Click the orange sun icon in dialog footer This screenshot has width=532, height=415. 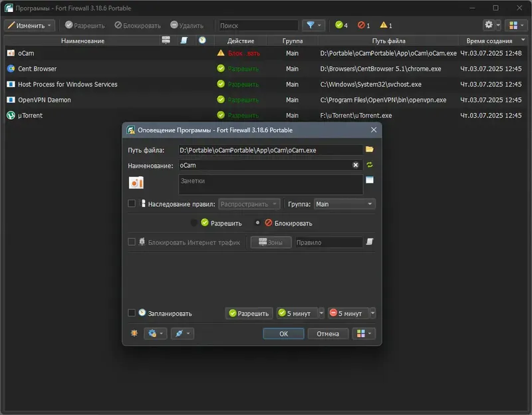pyautogui.click(x=134, y=333)
